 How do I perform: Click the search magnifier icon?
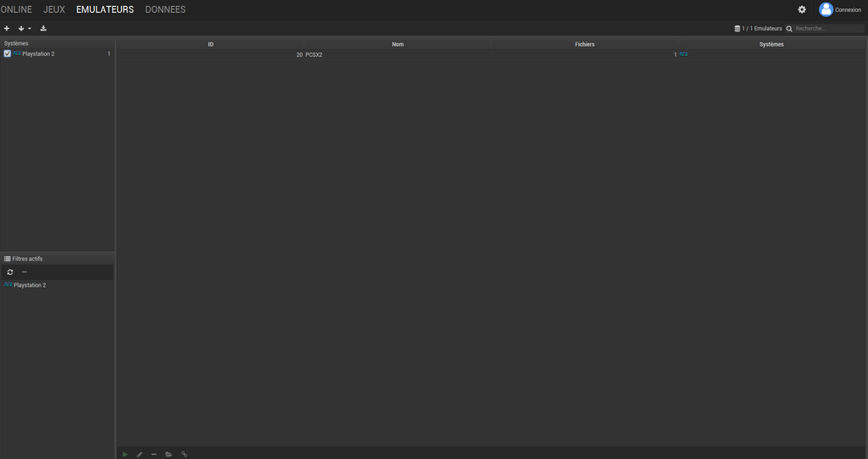click(x=789, y=29)
